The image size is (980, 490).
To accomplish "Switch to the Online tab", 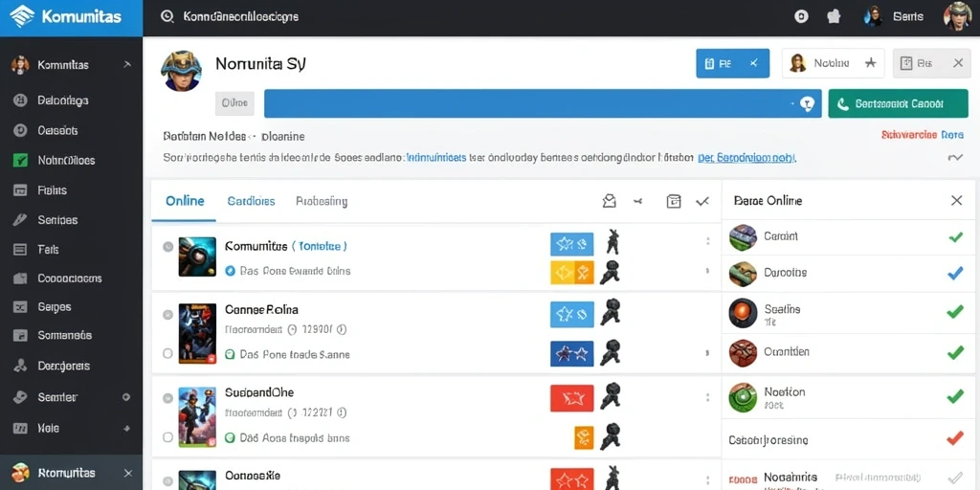I will click(x=185, y=201).
